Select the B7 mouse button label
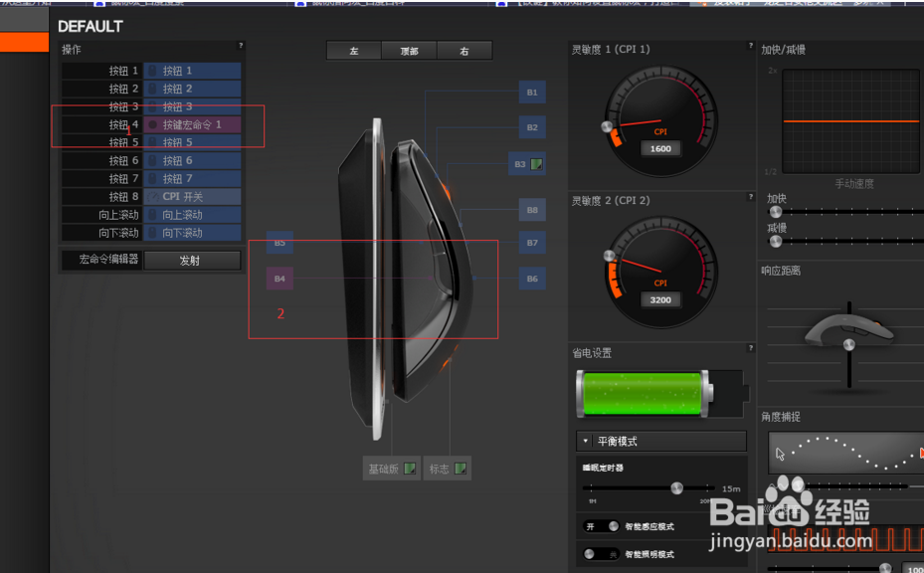 coord(532,243)
